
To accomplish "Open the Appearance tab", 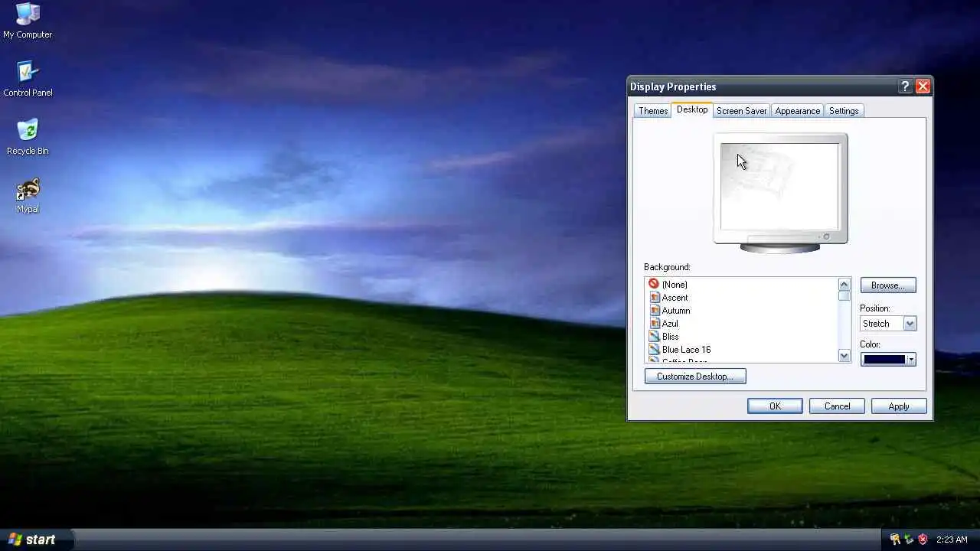I will point(798,111).
